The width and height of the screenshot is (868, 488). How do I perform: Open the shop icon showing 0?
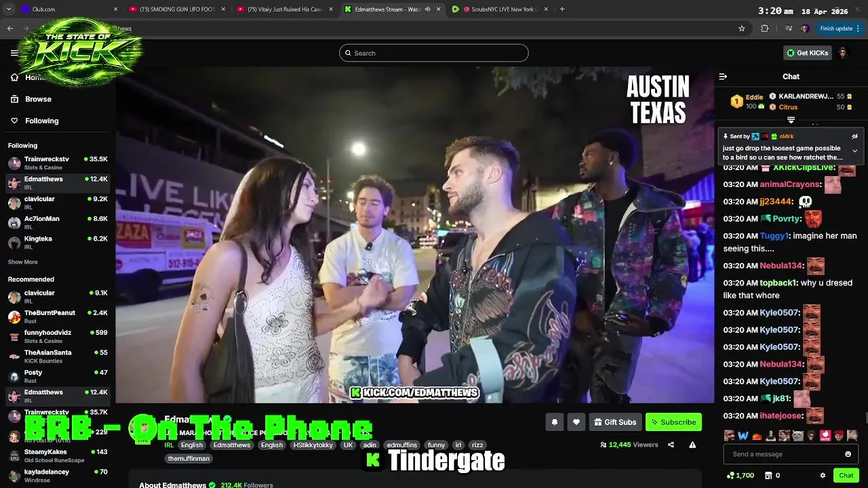[x=772, y=476]
